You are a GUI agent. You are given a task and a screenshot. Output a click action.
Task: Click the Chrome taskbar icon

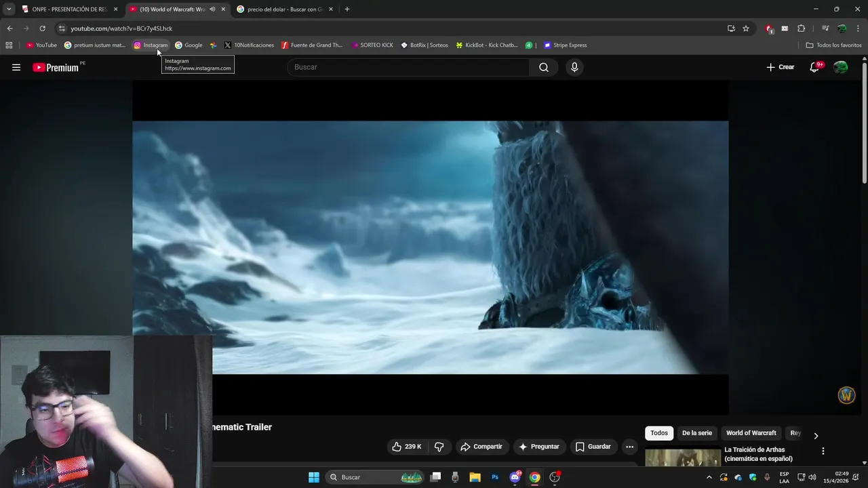coord(535,477)
